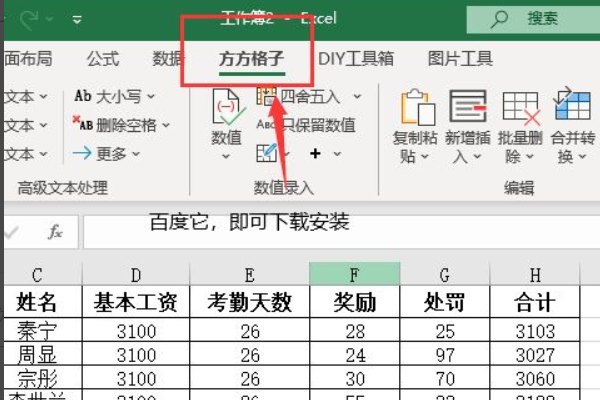Click the plus sign icon
The width and height of the screenshot is (600, 400).
click(x=315, y=154)
